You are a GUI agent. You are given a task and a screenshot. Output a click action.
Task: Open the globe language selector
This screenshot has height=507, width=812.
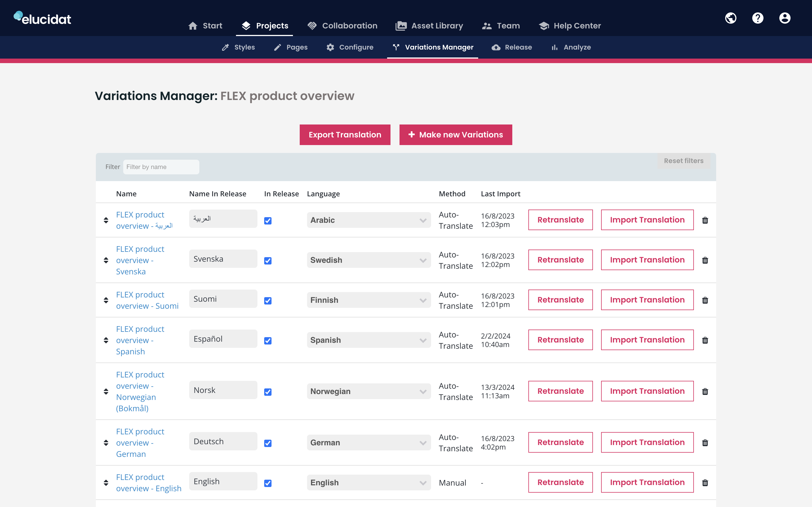(x=731, y=18)
